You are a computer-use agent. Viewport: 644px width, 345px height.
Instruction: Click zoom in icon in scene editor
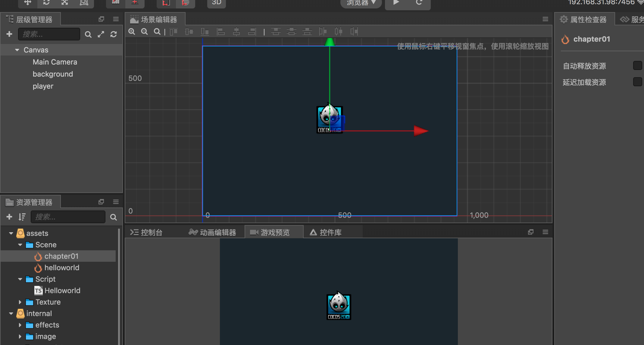[x=132, y=32]
